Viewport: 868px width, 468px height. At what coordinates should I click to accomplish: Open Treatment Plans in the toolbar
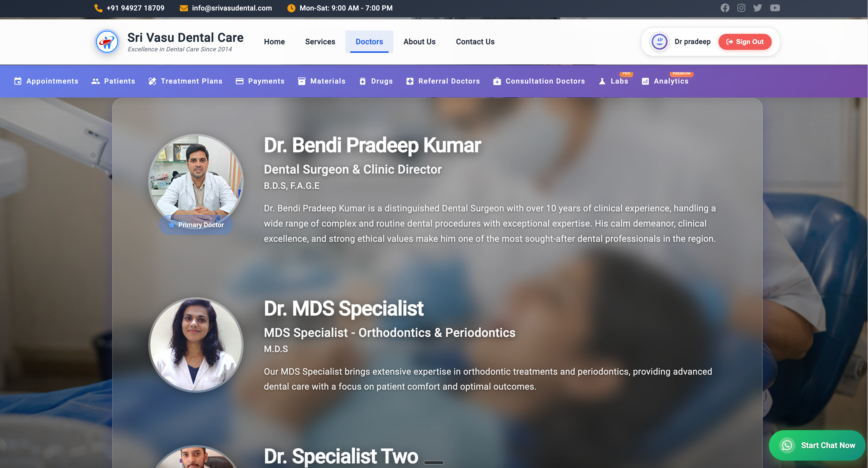(x=185, y=81)
